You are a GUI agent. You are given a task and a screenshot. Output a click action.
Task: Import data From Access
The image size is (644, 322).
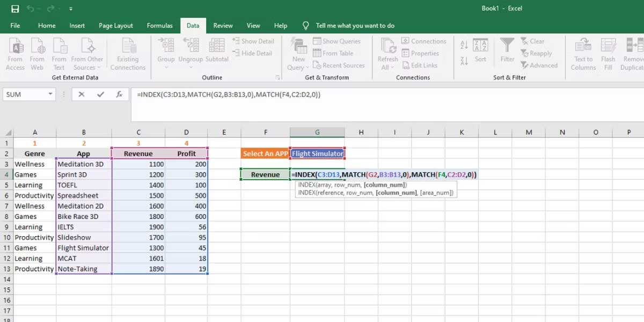(x=15, y=52)
